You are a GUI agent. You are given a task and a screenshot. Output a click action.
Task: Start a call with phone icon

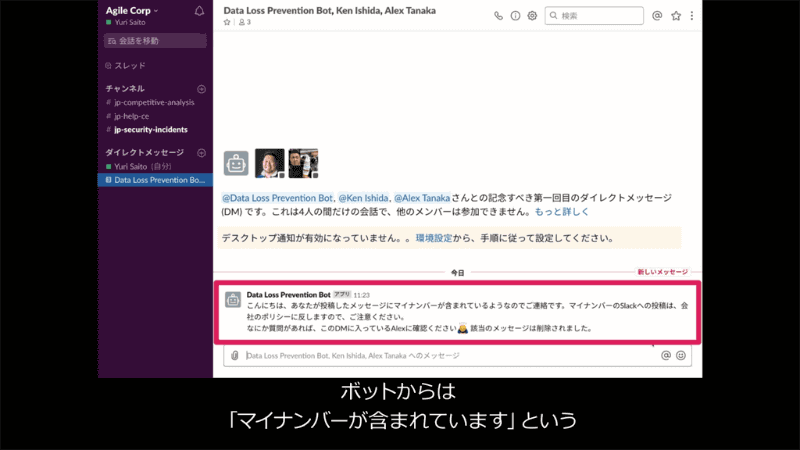click(498, 16)
